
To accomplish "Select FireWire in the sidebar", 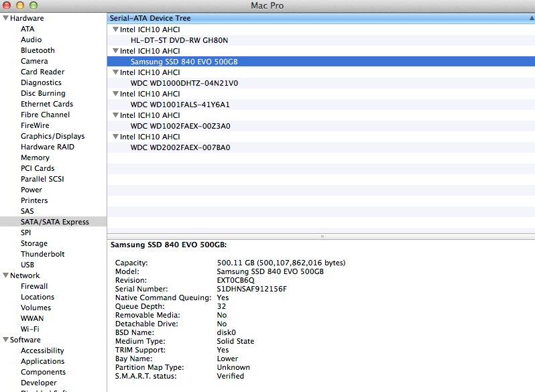I will pyautogui.click(x=35, y=125).
